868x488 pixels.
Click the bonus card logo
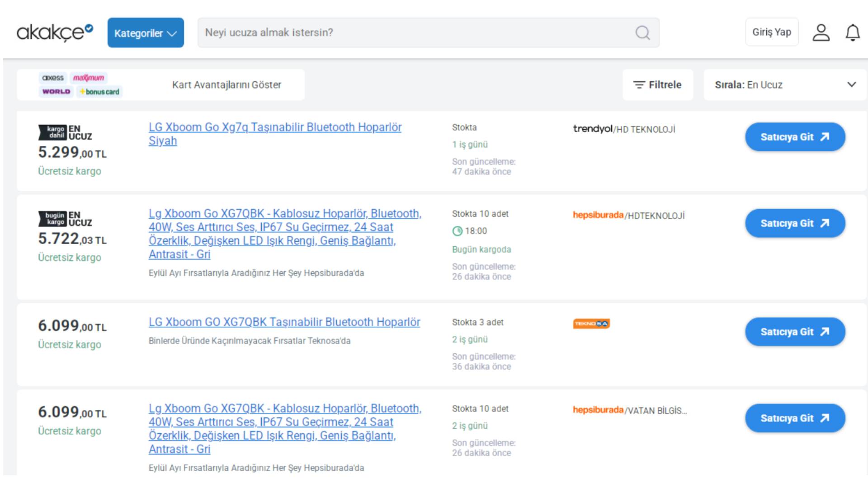(99, 92)
